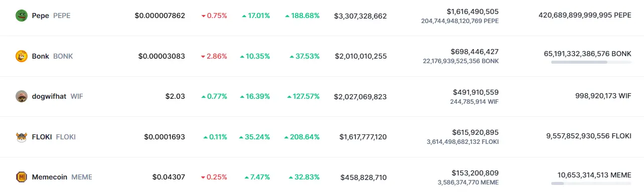644x194 pixels.
Task: Click FLOKI 7d change 208.64%
Action: [x=302, y=136]
